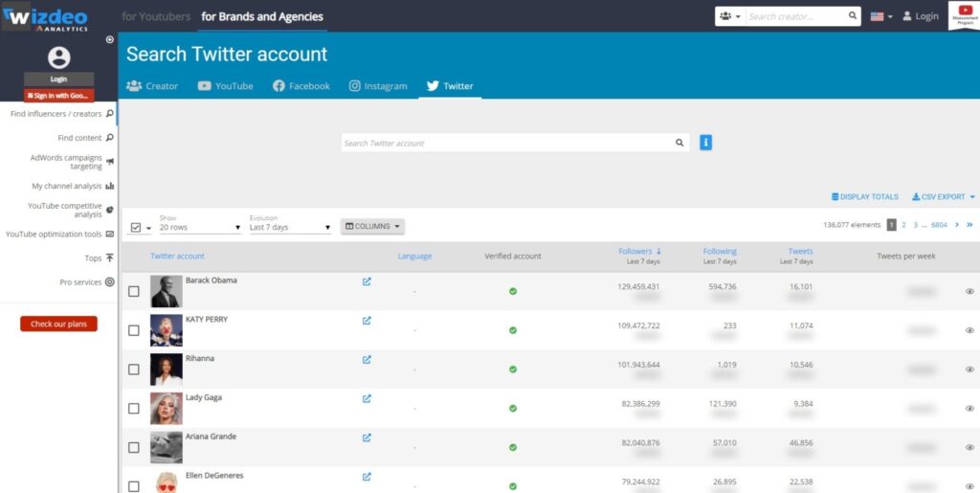Collapse the sidebar with the circular arrow icon
The image size is (980, 493).
pyautogui.click(x=109, y=39)
